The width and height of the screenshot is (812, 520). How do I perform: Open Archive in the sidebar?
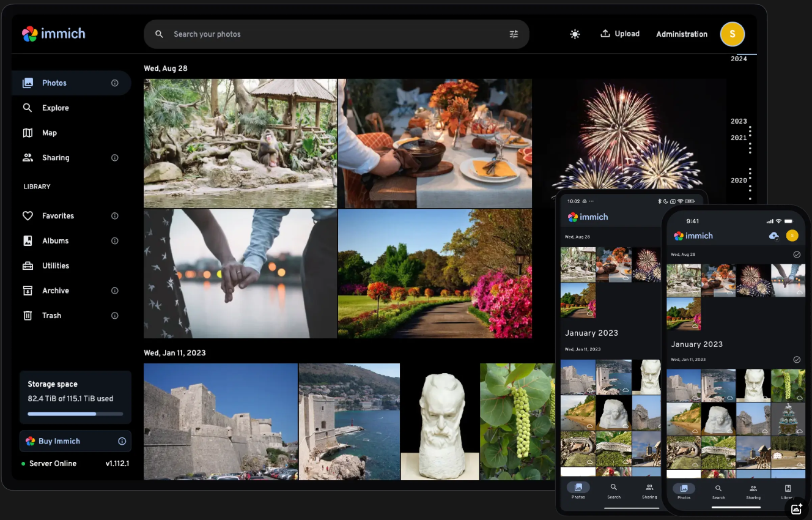(x=72, y=291)
